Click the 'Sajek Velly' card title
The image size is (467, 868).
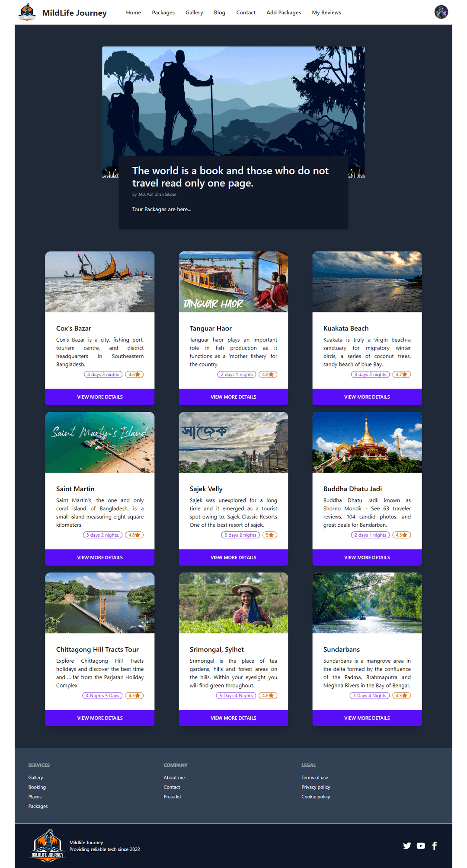(206, 489)
